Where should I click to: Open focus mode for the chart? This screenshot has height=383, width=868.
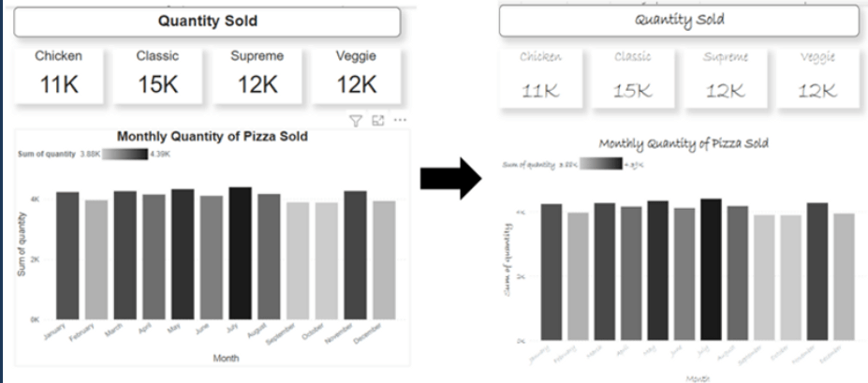(x=378, y=121)
